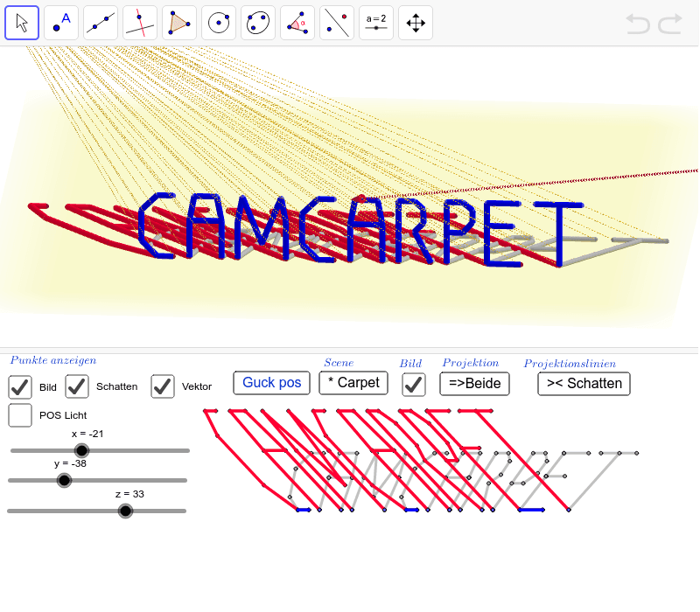The height and width of the screenshot is (612, 700).
Task: Click the Undo arrow
Action: click(x=637, y=24)
